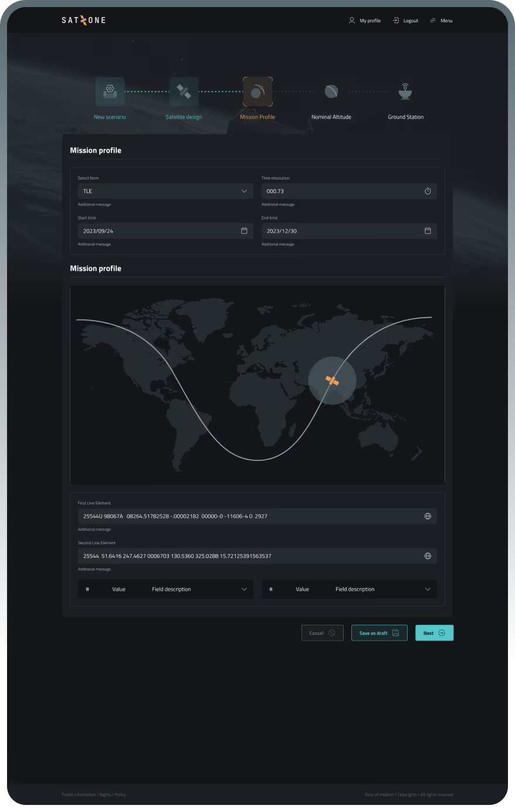Click the Menu text in header
This screenshot has width=515, height=812.
click(x=446, y=21)
